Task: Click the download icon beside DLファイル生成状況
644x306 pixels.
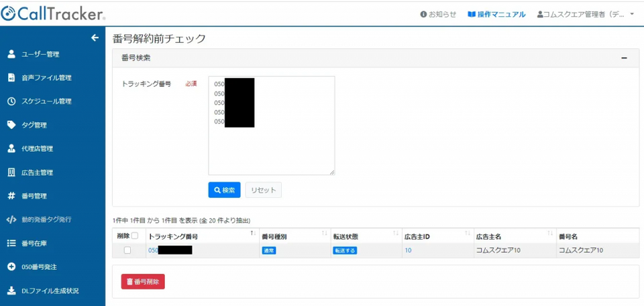Action: click(11, 291)
